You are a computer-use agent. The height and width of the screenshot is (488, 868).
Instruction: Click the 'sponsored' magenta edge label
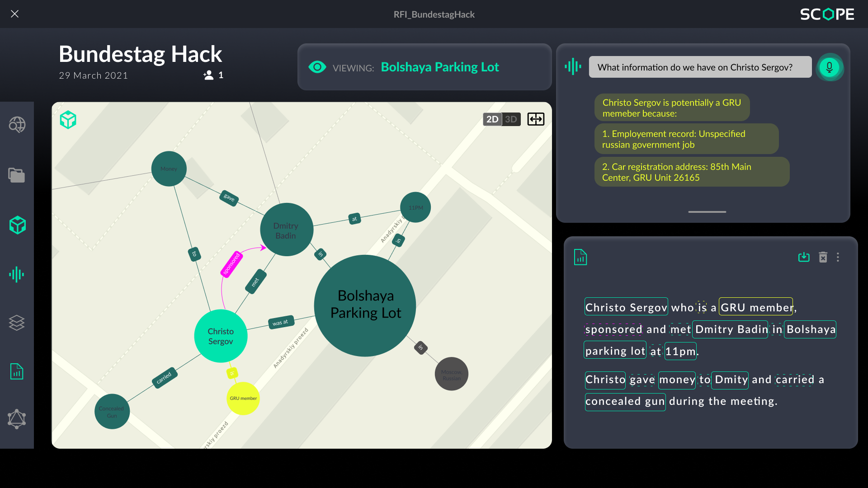(x=231, y=264)
